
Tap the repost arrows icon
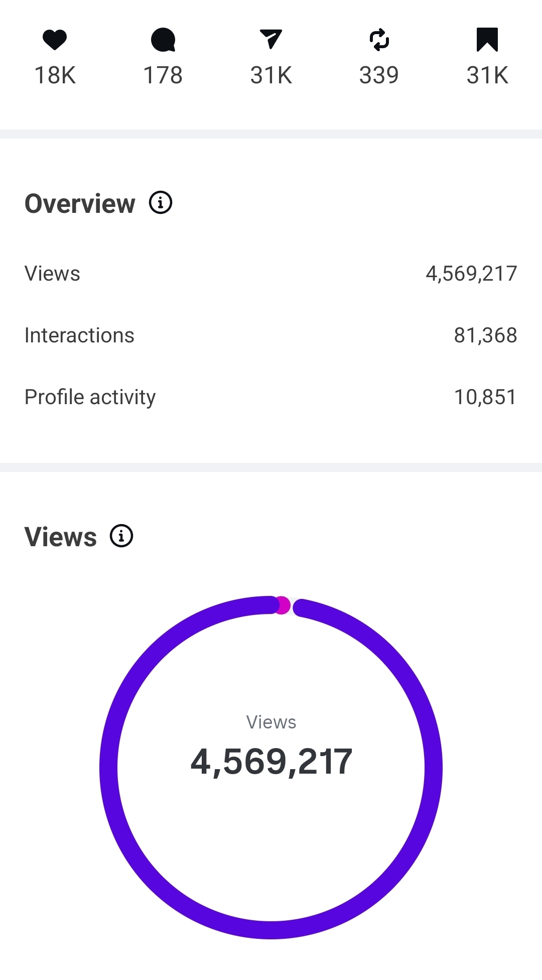(x=379, y=40)
